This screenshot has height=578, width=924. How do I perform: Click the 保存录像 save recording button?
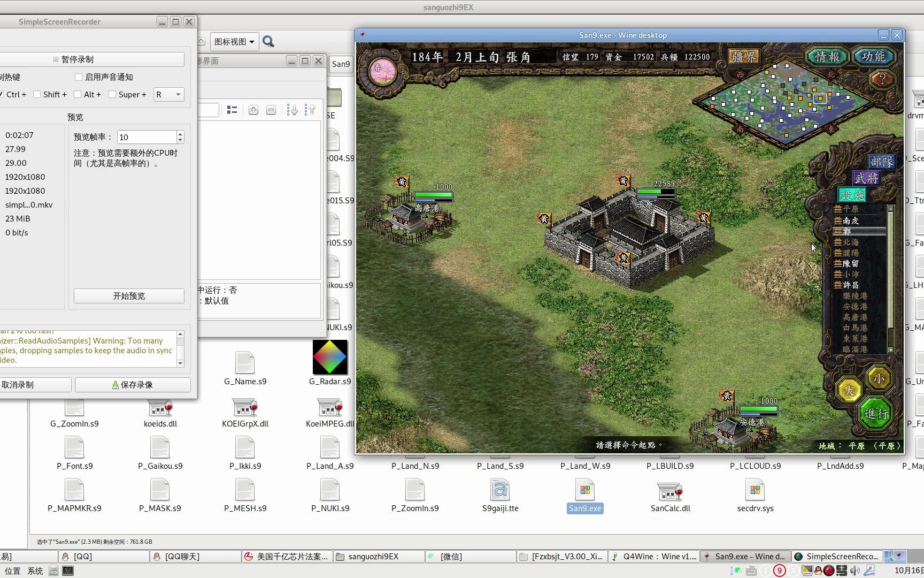click(133, 385)
